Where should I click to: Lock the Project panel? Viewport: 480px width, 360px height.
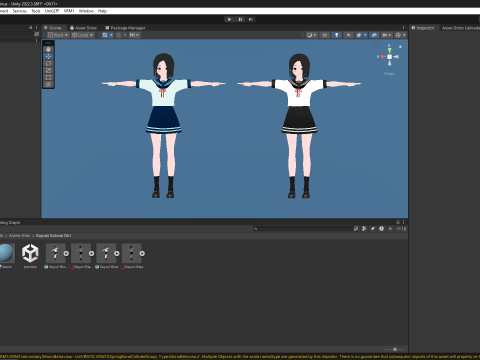click(398, 222)
